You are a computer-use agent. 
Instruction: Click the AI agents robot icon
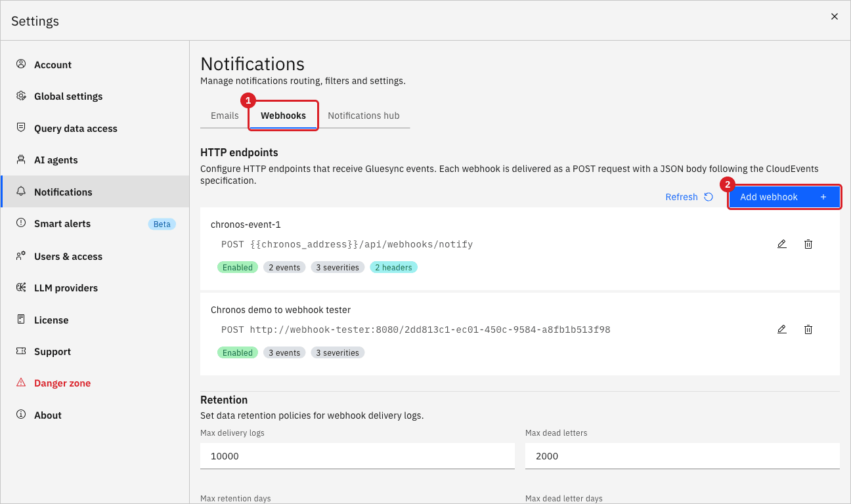[21, 159]
